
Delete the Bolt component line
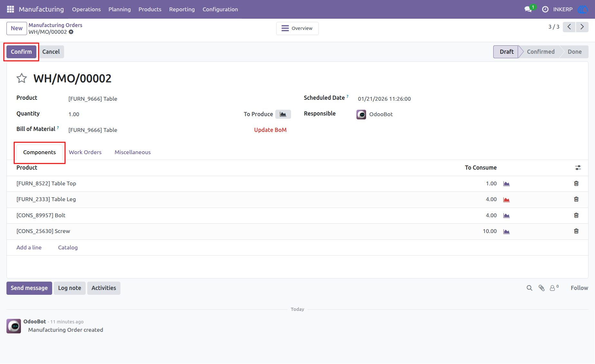576,215
